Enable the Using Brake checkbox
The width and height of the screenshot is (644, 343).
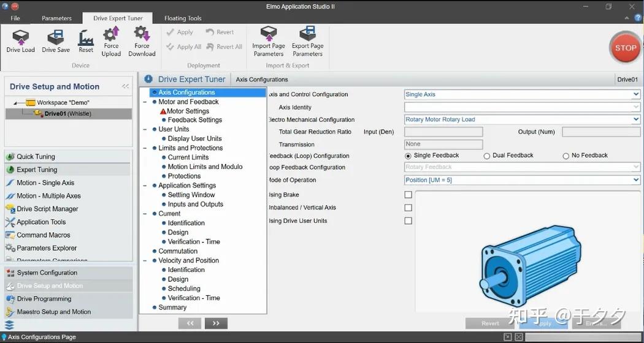click(x=408, y=195)
